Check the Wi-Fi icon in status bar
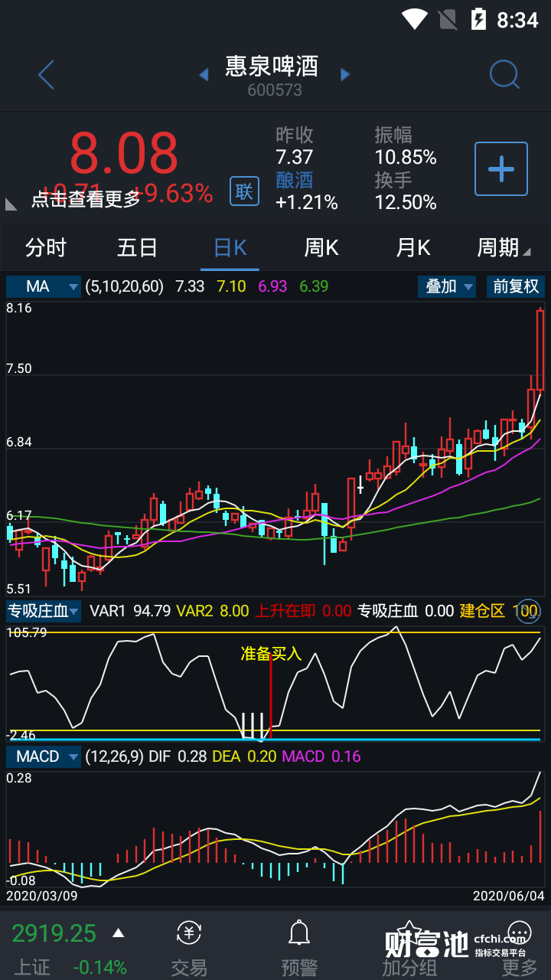This screenshot has height=980, width=551. pos(414,19)
